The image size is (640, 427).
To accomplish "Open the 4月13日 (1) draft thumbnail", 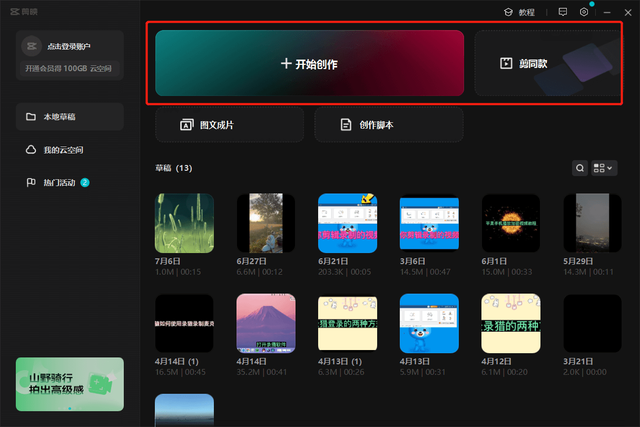I will click(x=348, y=323).
